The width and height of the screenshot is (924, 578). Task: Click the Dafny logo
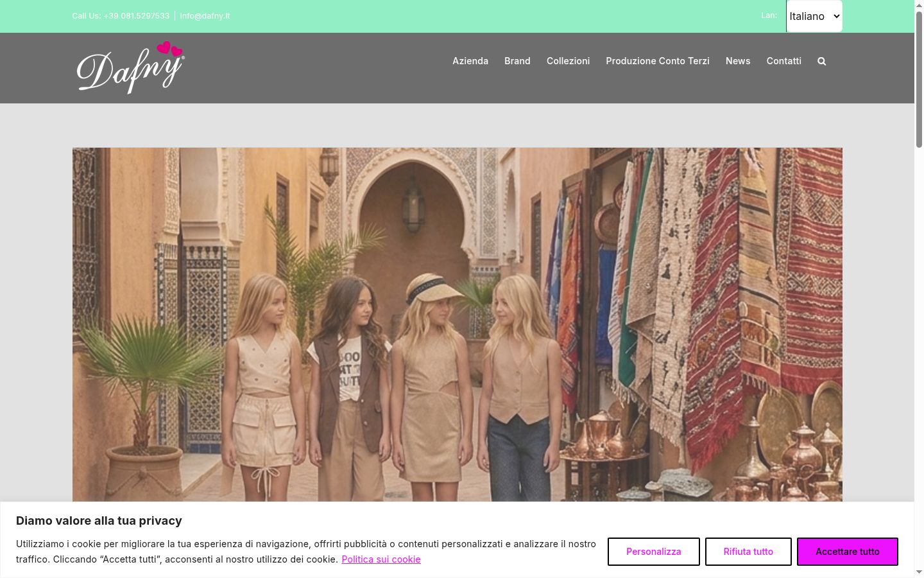tap(131, 67)
